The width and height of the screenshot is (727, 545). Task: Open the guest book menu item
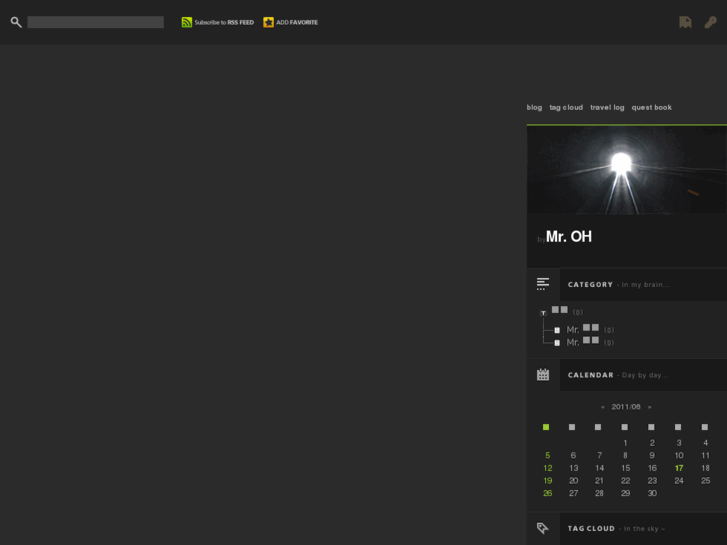651,108
